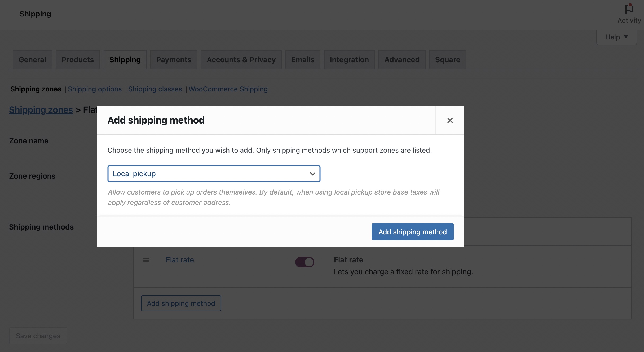Viewport: 644px width, 352px height.
Task: Expand the Help dropdown
Action: (x=616, y=37)
